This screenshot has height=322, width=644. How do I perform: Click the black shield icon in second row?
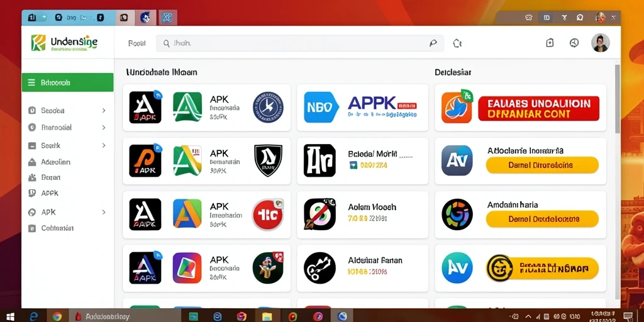[268, 160]
